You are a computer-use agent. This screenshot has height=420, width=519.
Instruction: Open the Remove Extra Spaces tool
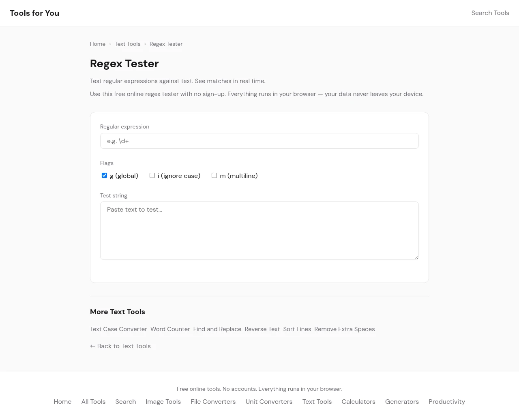click(x=344, y=329)
